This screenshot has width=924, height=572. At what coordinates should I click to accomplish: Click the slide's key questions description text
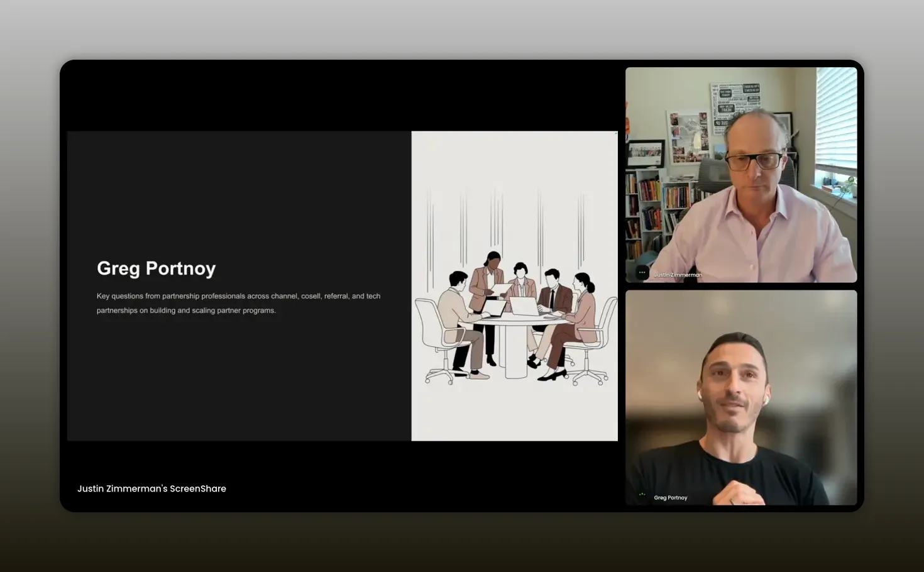point(238,303)
